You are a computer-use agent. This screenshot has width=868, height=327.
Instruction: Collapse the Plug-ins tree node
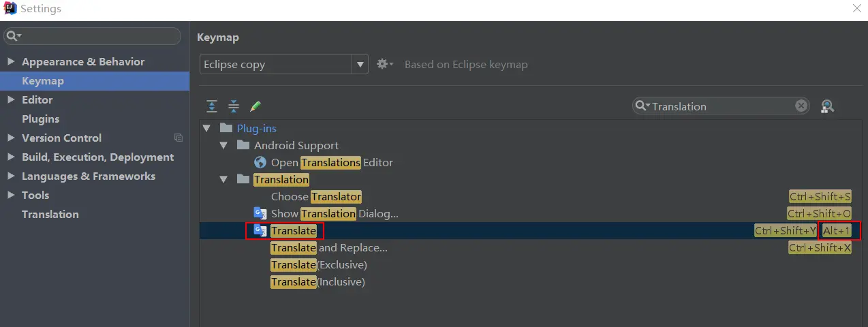(x=207, y=128)
